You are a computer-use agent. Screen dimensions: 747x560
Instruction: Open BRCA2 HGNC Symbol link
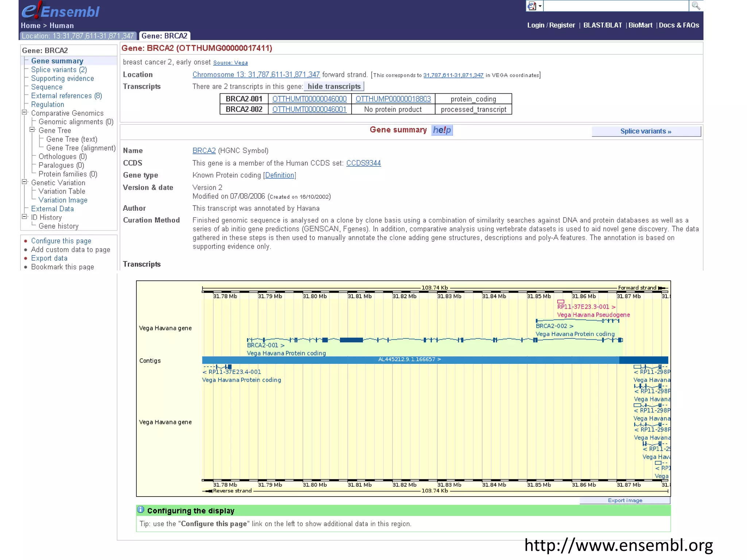click(x=204, y=151)
